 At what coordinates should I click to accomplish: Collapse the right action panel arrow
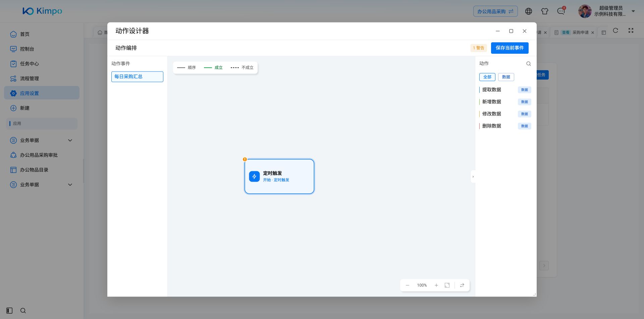473,177
